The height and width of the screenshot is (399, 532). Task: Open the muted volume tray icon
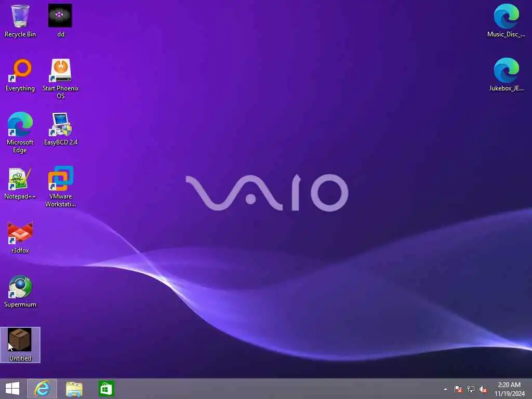tap(483, 389)
